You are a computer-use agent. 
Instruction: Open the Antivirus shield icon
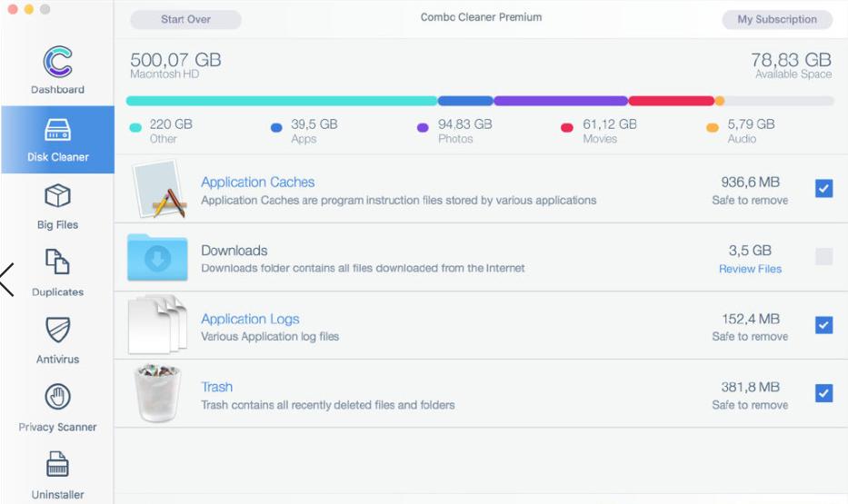click(57, 330)
